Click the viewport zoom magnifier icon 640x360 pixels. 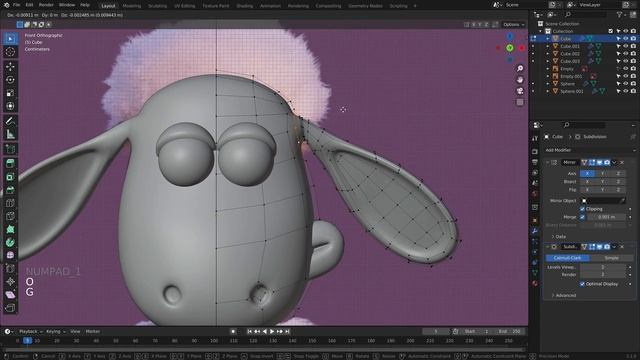520,69
